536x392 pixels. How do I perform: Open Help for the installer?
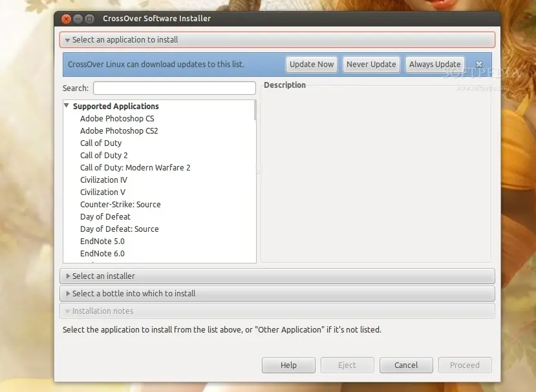(x=288, y=365)
